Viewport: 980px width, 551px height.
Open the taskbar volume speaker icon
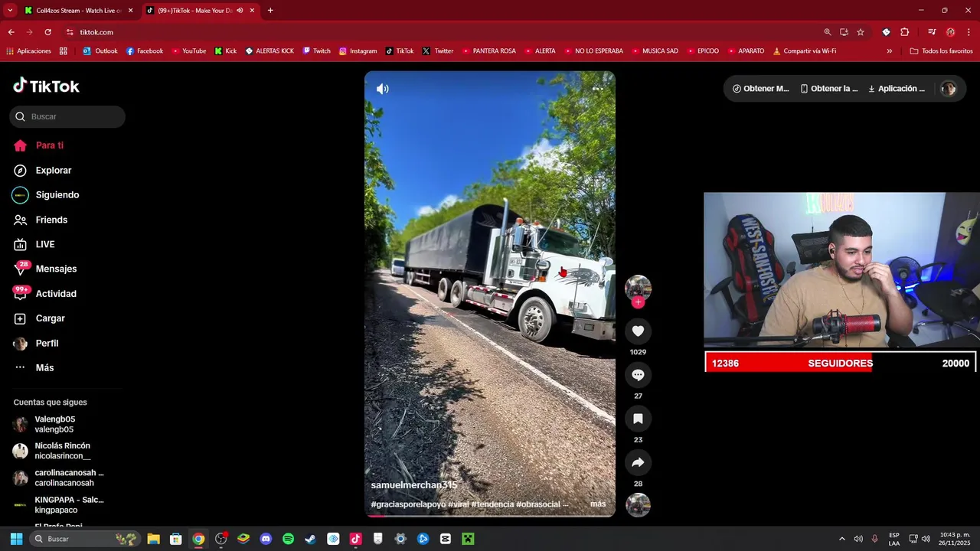(x=926, y=539)
